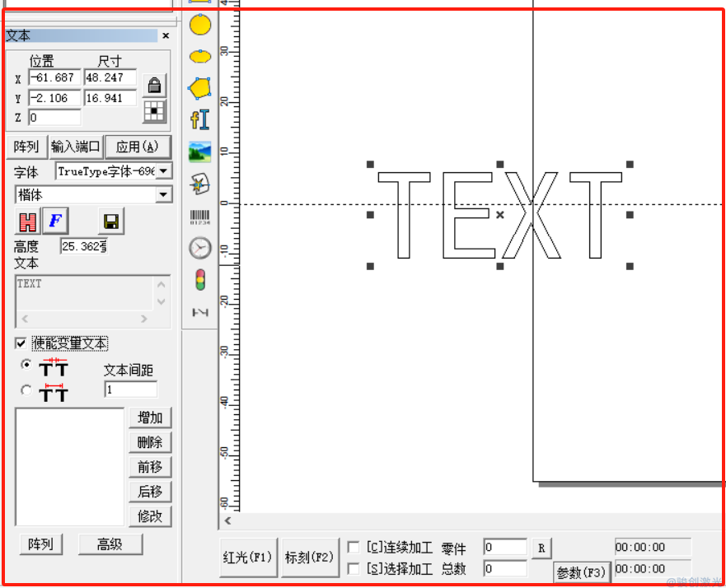Click the 总数 total count field

504,568
